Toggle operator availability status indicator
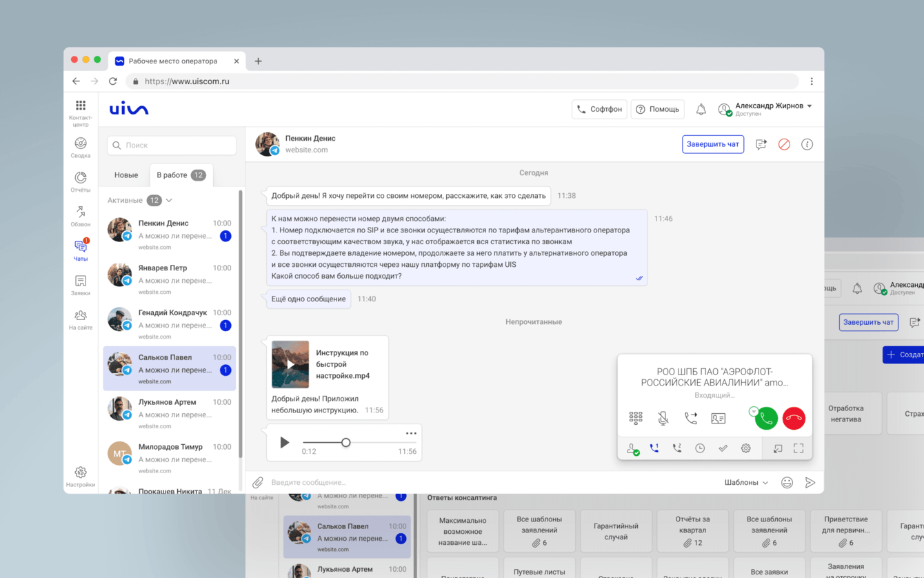 (632, 448)
